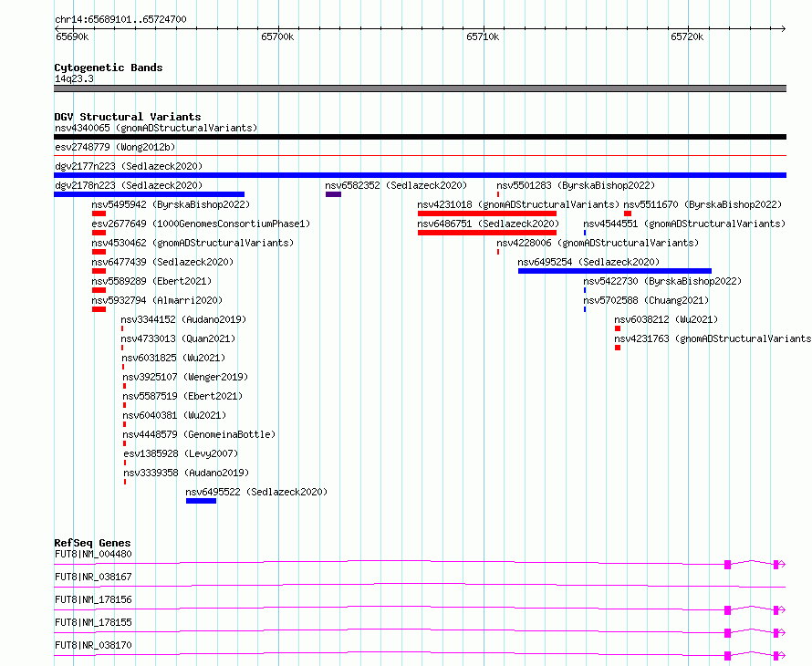Click the nsv5422730 (ByrskaBishop2022) label
Viewport: 812px width, 666px height.
pyautogui.click(x=663, y=281)
